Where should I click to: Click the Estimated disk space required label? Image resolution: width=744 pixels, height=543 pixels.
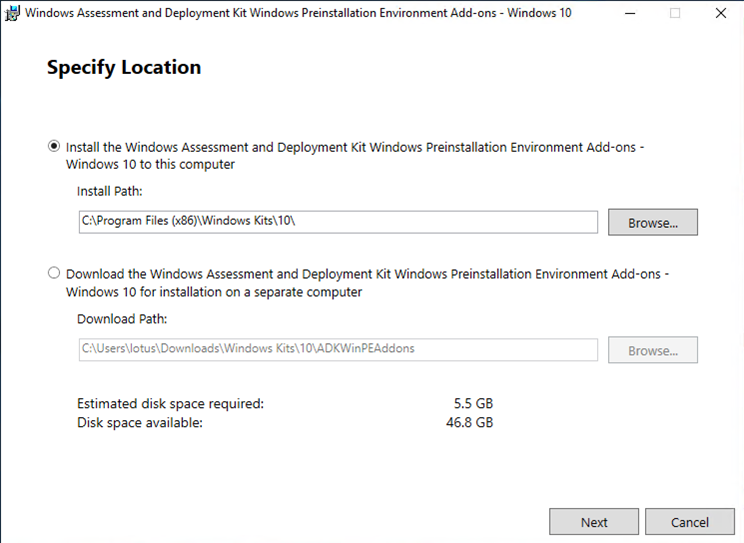170,403
